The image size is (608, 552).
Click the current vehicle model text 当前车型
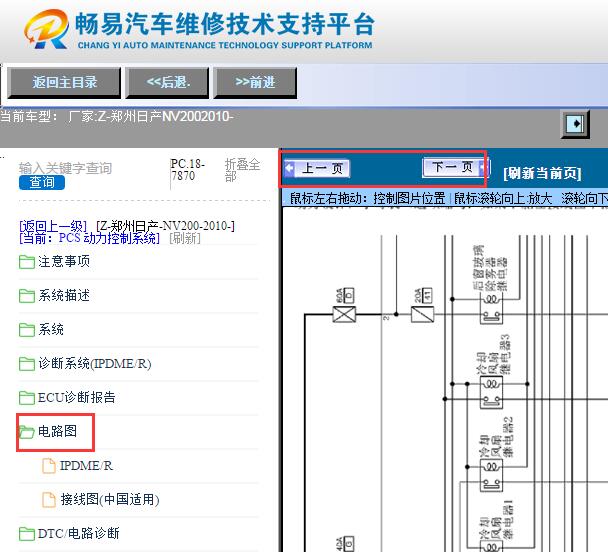pyautogui.click(x=116, y=116)
